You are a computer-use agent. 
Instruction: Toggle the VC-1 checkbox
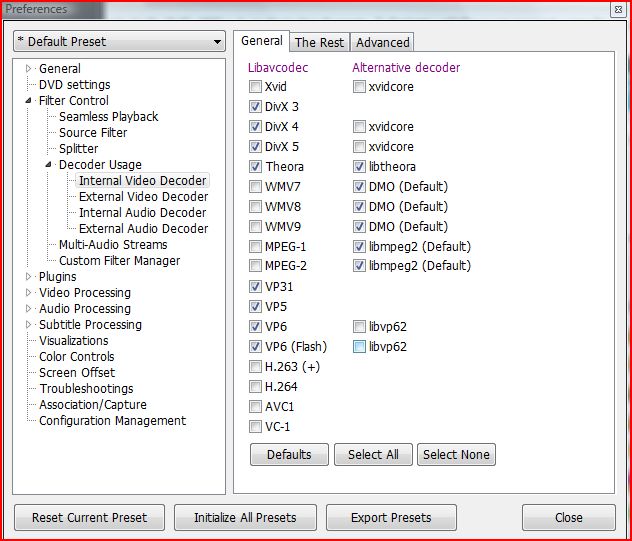pyautogui.click(x=256, y=427)
